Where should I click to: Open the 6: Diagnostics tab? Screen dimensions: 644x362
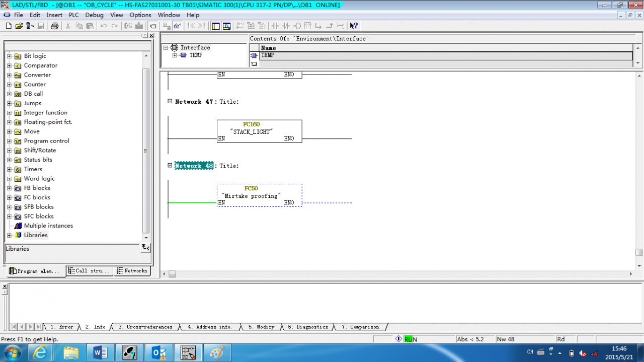(x=307, y=327)
